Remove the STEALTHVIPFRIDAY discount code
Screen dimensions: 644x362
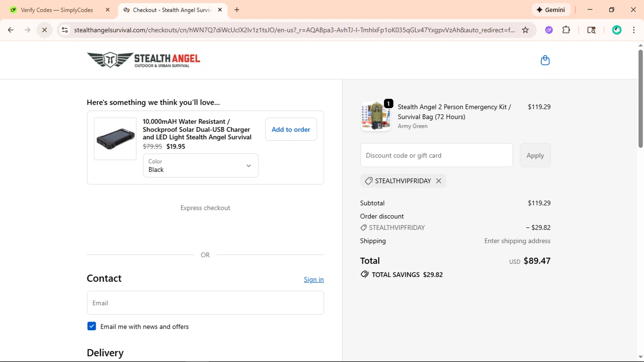pyautogui.click(x=438, y=181)
